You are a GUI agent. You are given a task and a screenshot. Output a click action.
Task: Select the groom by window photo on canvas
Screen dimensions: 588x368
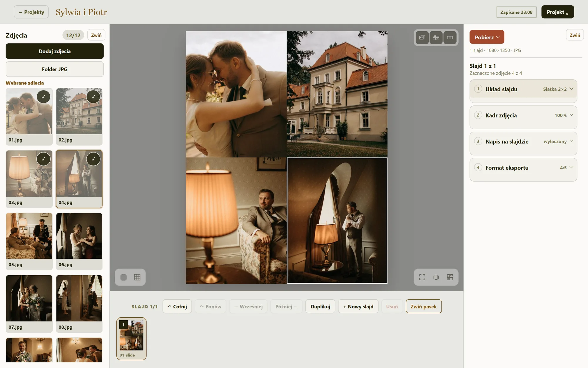point(337,221)
